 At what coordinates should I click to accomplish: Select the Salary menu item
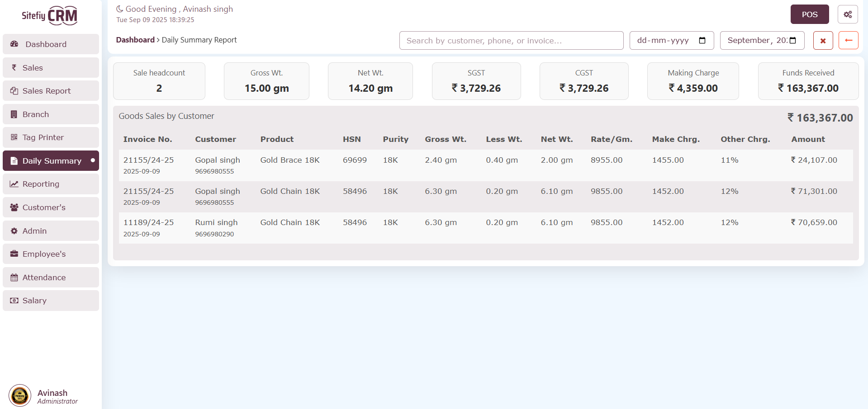[x=51, y=301]
